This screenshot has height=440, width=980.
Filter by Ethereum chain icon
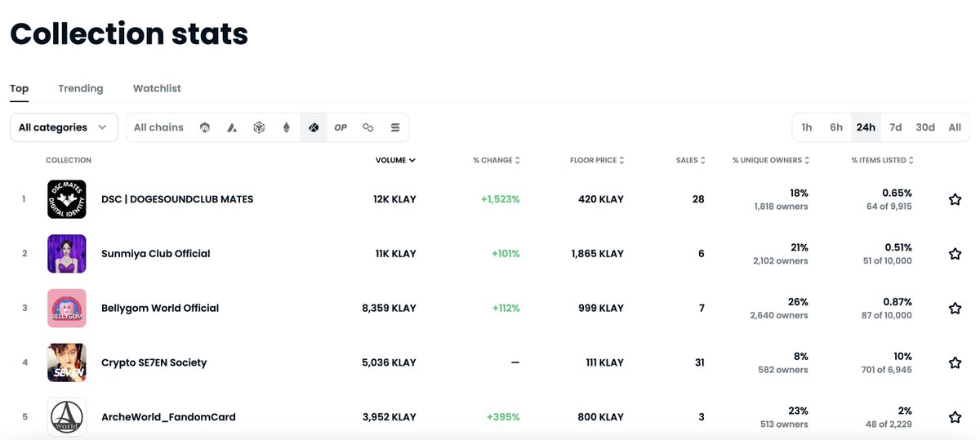coord(286,127)
